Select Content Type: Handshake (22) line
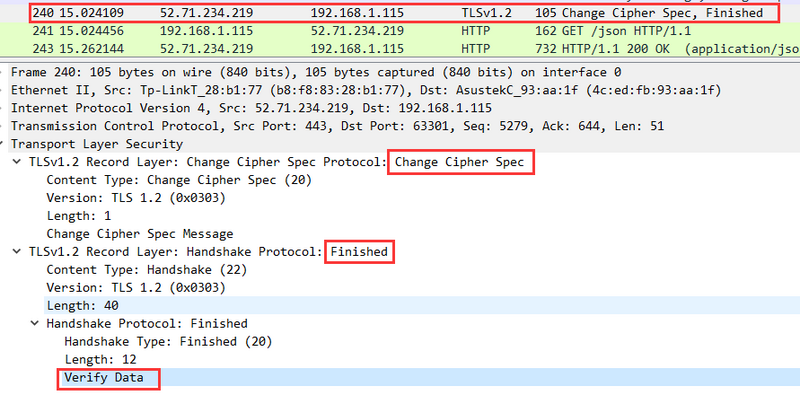800x395 pixels. [147, 269]
